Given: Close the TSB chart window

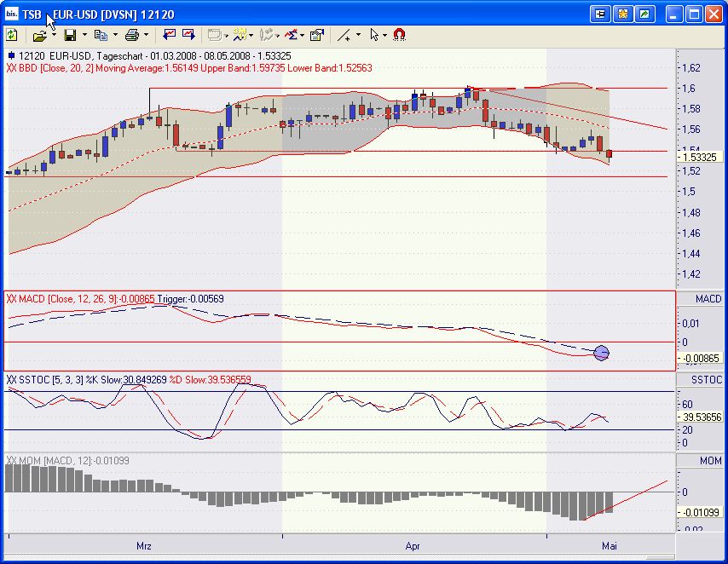Looking at the screenshot, I should [714, 14].
